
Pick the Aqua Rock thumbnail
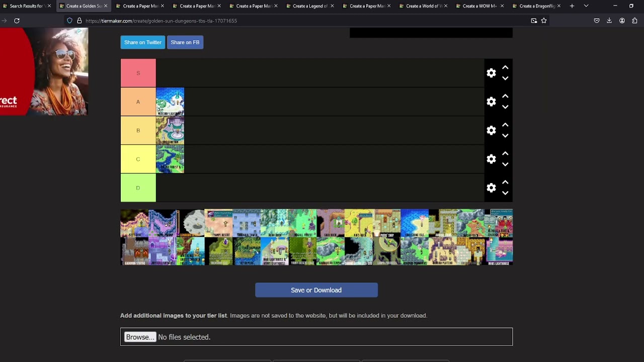tap(275, 223)
